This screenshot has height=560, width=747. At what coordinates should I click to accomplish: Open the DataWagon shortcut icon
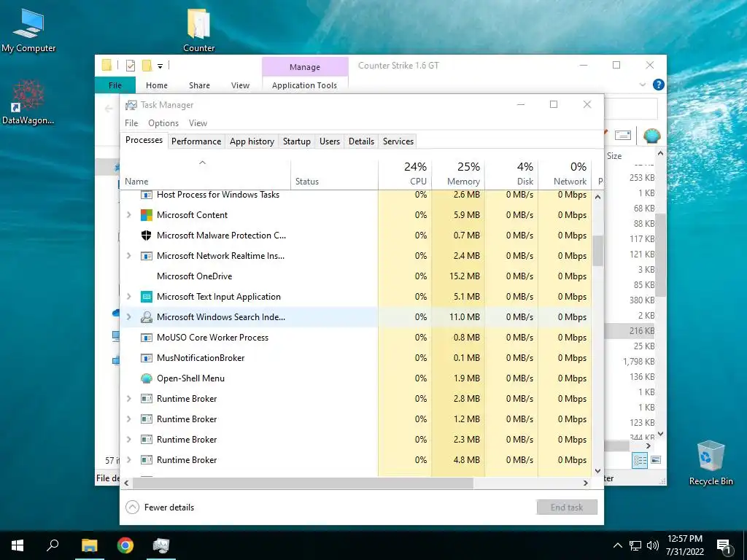(x=28, y=102)
